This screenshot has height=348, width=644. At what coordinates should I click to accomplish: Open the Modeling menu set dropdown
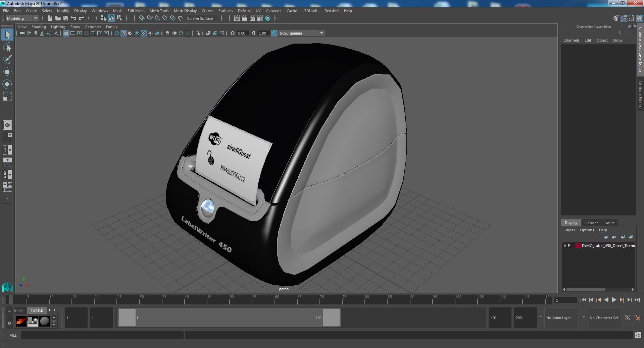[x=22, y=18]
